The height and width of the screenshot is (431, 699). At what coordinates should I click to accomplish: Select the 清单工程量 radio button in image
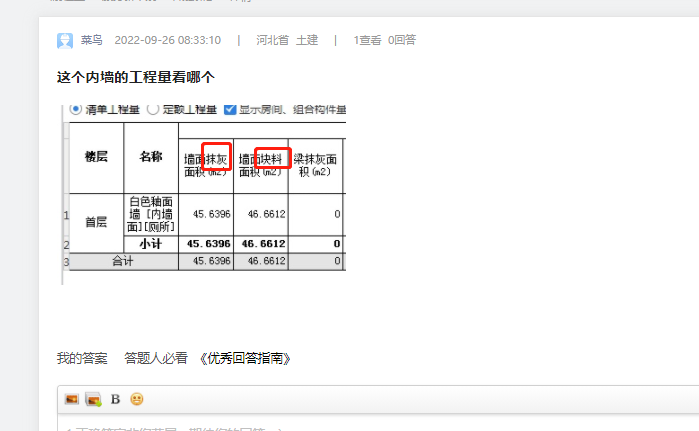75,109
